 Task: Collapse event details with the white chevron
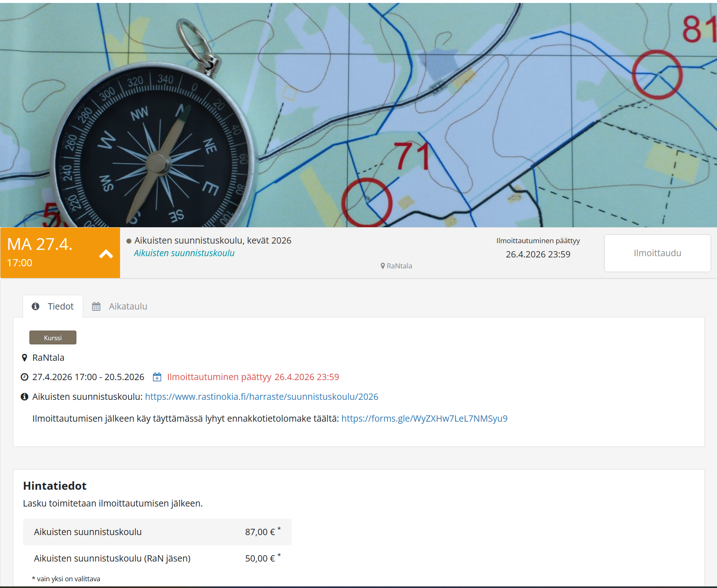click(x=106, y=254)
